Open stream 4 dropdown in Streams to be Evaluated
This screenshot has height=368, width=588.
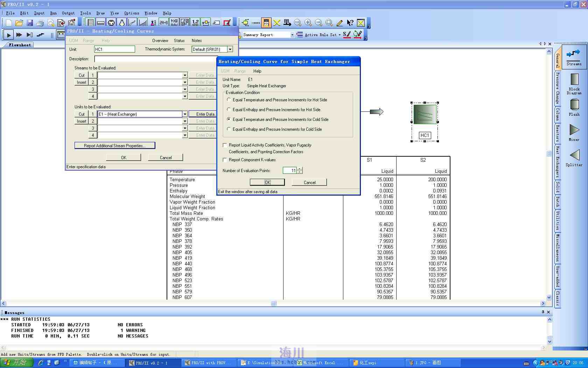pyautogui.click(x=185, y=96)
